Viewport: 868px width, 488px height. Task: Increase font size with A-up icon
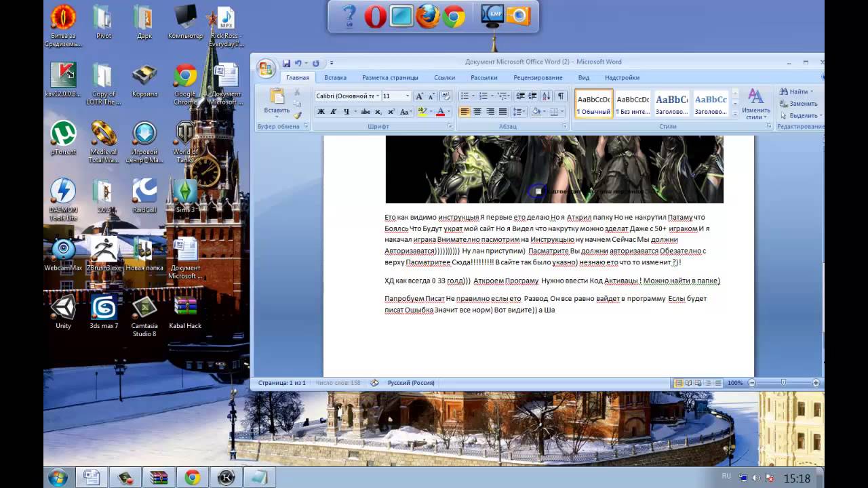420,96
